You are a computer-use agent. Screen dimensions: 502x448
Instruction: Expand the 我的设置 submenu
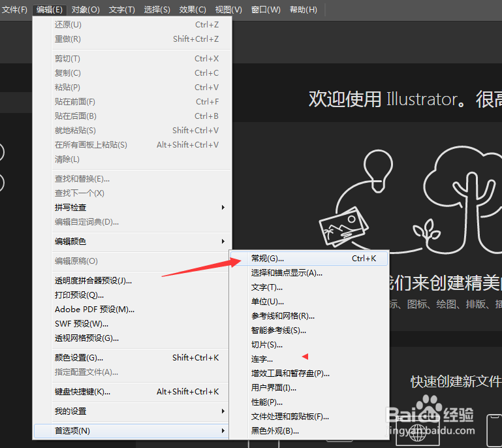coord(133,411)
